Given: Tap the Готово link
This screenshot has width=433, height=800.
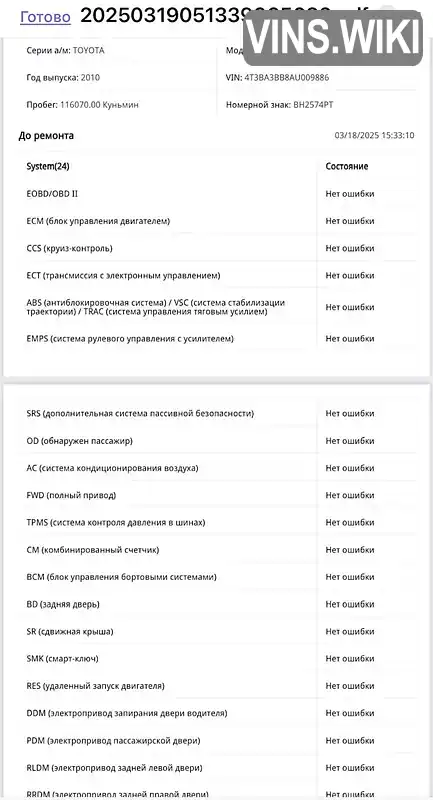Looking at the screenshot, I should pyautogui.click(x=45, y=17).
